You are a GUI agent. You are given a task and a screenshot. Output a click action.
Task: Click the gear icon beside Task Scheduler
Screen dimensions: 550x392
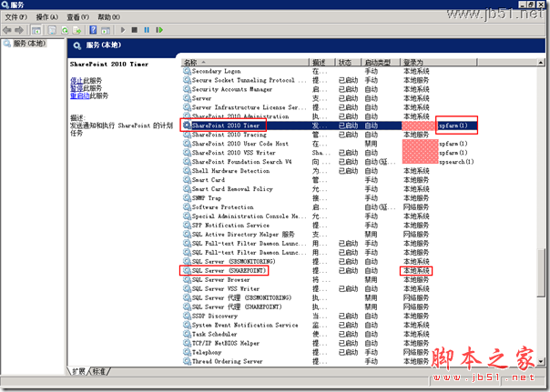[187, 334]
